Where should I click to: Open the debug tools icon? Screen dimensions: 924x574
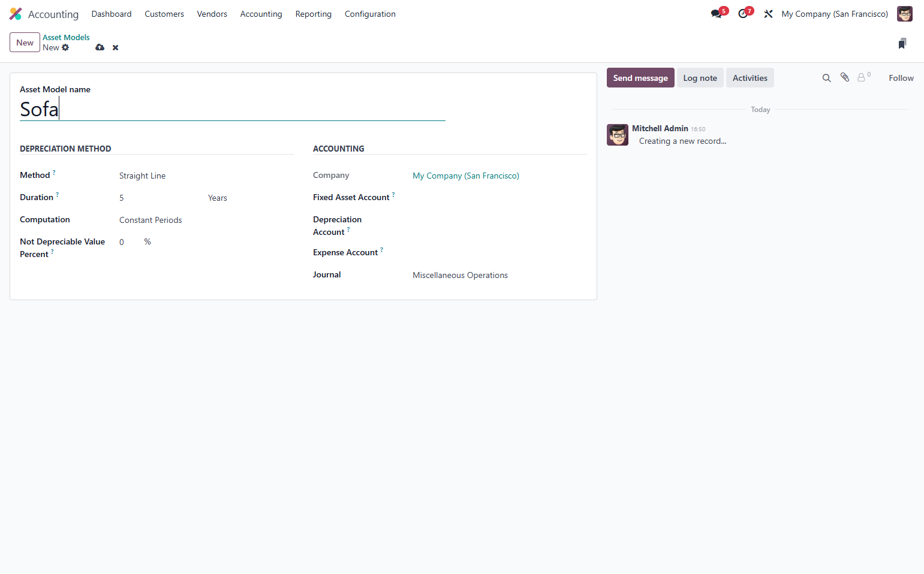[768, 14]
